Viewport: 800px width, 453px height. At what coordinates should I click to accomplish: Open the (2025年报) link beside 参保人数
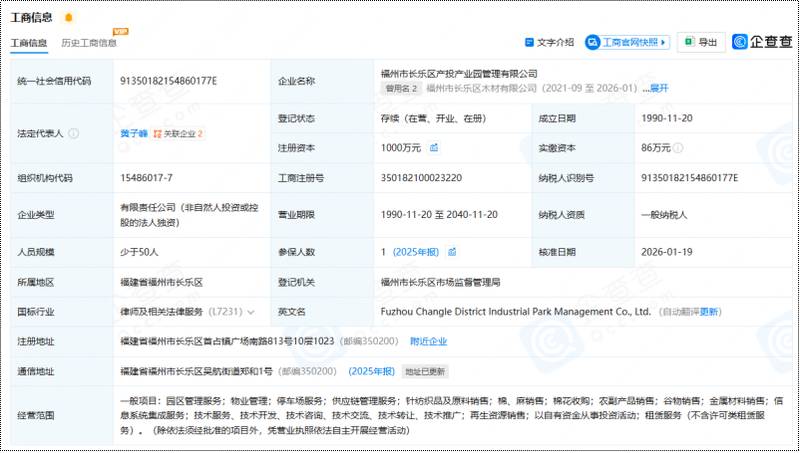415,252
